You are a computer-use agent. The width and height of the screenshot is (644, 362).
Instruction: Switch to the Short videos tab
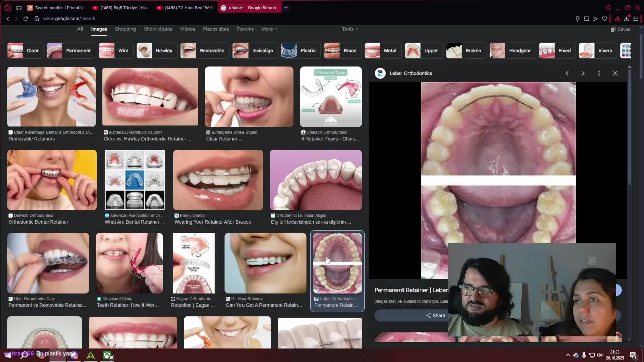pos(158,29)
